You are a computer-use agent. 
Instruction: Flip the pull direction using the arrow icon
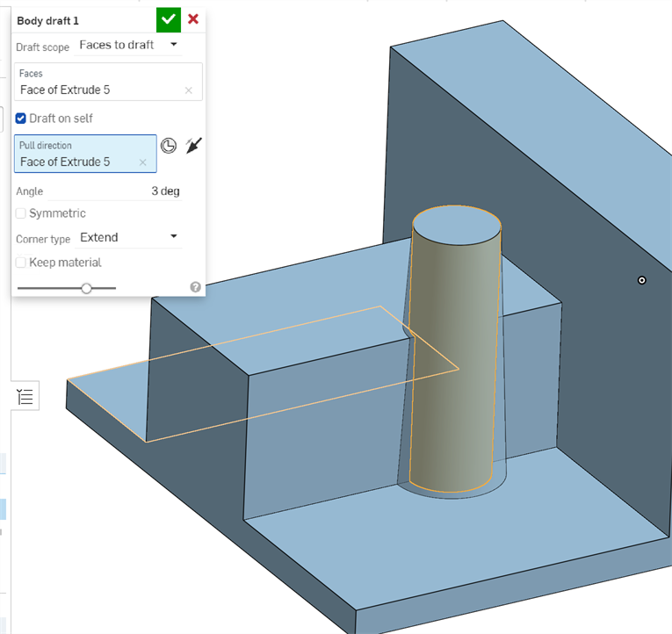(193, 146)
